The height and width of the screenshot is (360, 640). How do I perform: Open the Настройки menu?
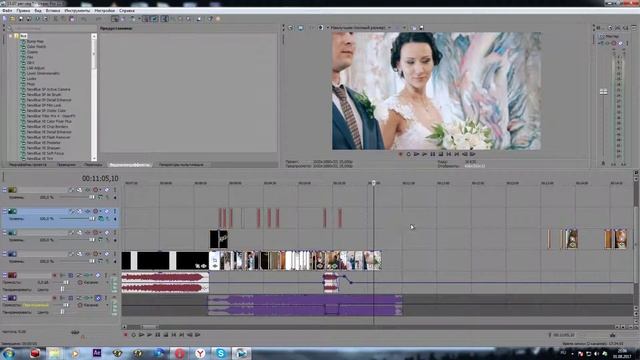104,11
